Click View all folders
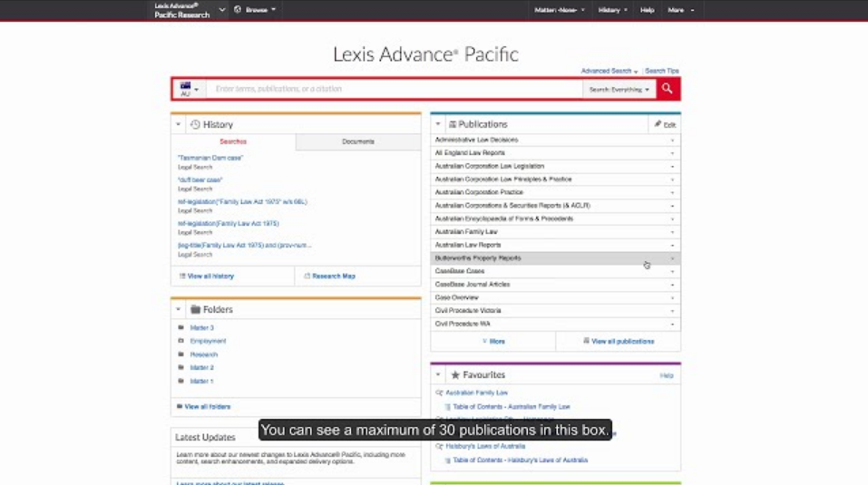Image resolution: width=868 pixels, height=485 pixels. click(x=203, y=406)
